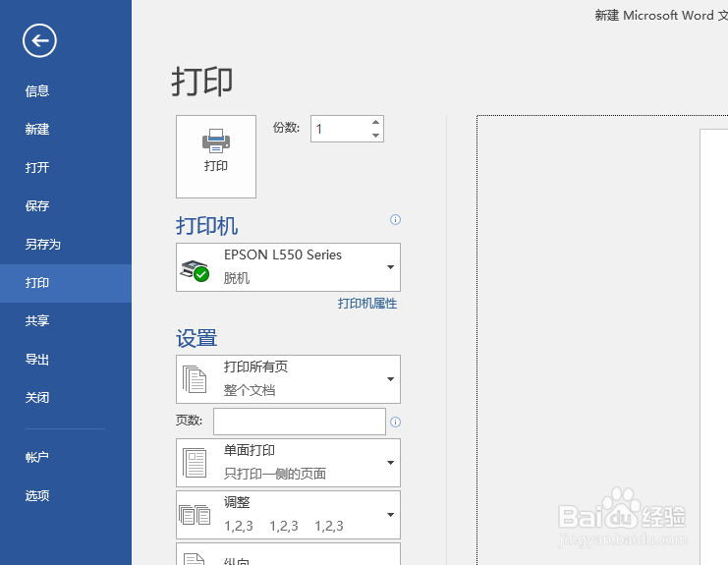728x565 pixels.
Task: Click the 单面打印 page icon
Action: [x=195, y=463]
